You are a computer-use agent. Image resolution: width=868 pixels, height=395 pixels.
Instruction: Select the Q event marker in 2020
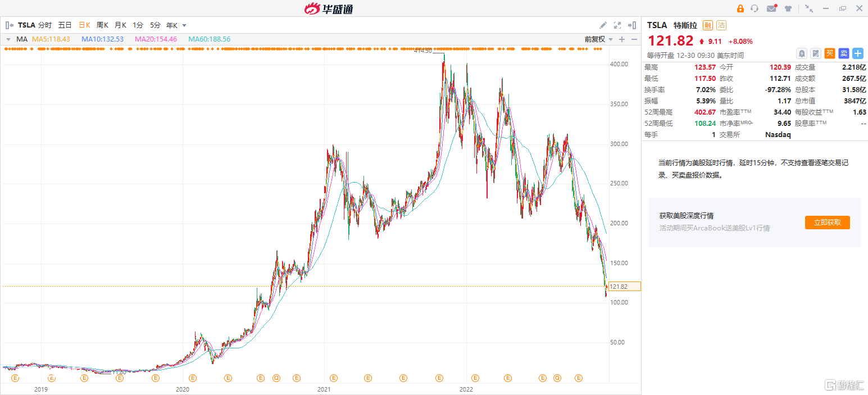tap(276, 378)
